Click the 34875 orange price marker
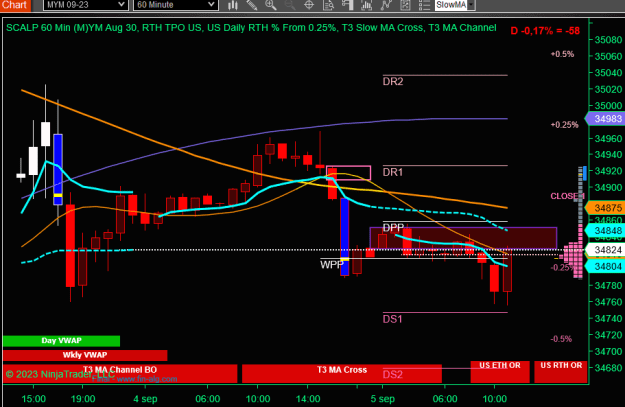The image size is (625, 407). coord(605,208)
